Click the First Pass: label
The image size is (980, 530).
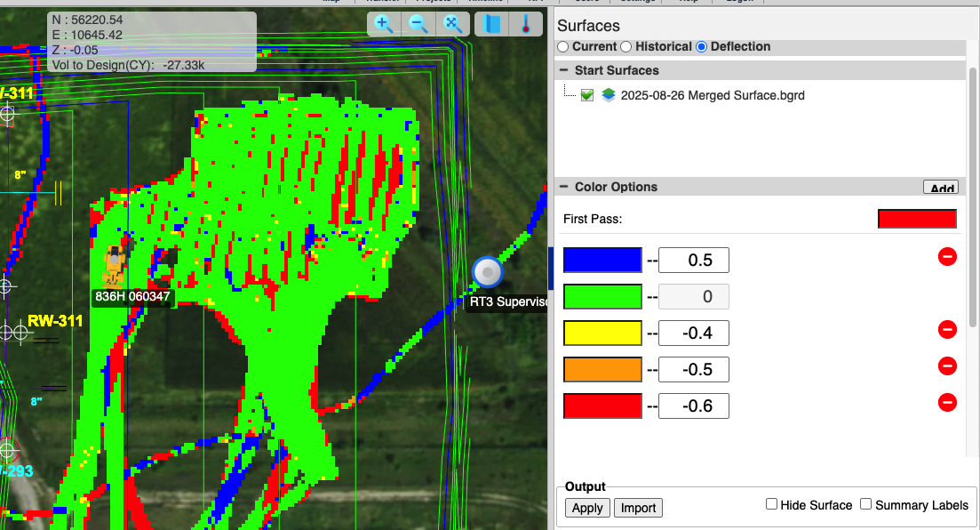click(593, 219)
